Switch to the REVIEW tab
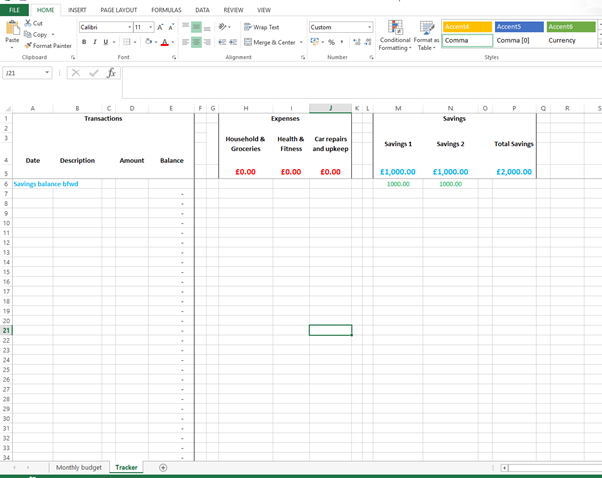This screenshot has height=478, width=602. (233, 10)
